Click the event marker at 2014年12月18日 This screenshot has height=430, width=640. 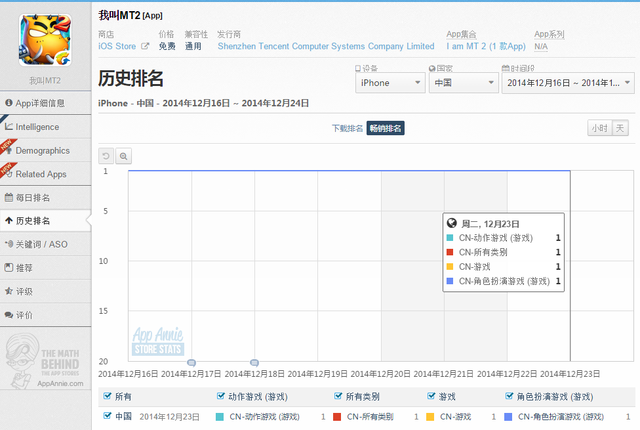click(x=254, y=362)
